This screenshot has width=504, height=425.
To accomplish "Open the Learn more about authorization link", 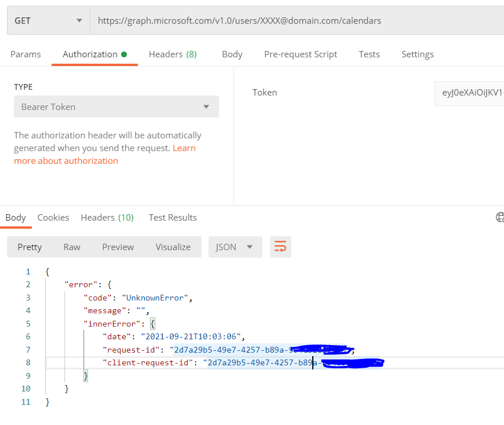I will 65,160.
